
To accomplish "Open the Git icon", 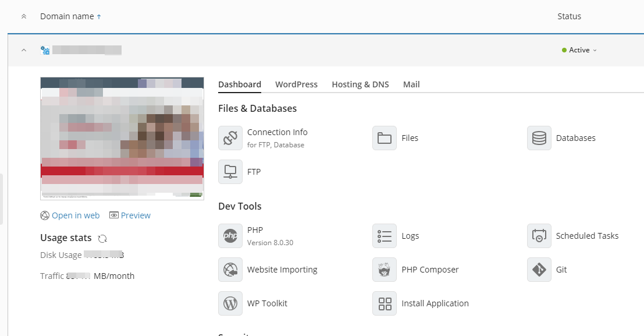I will [539, 270].
